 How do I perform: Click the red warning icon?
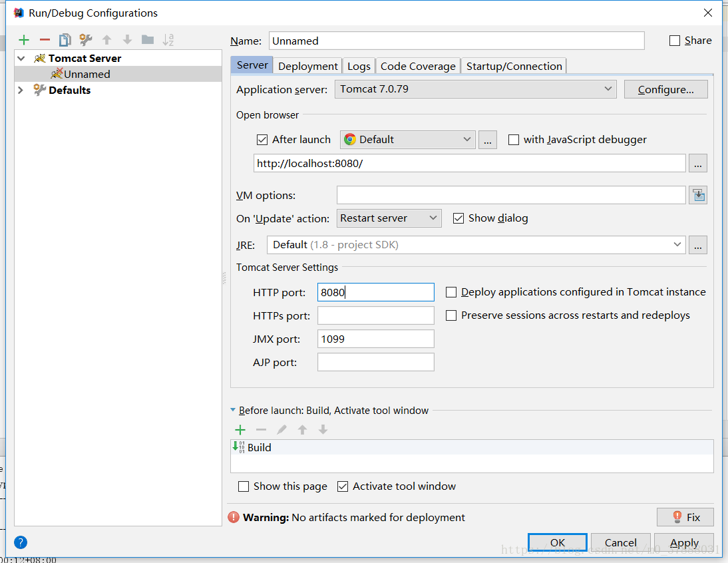click(x=234, y=517)
